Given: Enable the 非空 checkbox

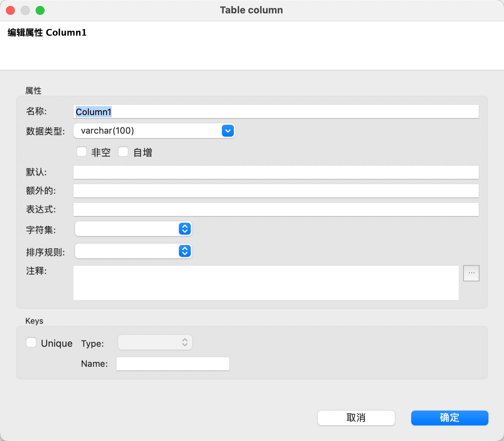Looking at the screenshot, I should 82,152.
